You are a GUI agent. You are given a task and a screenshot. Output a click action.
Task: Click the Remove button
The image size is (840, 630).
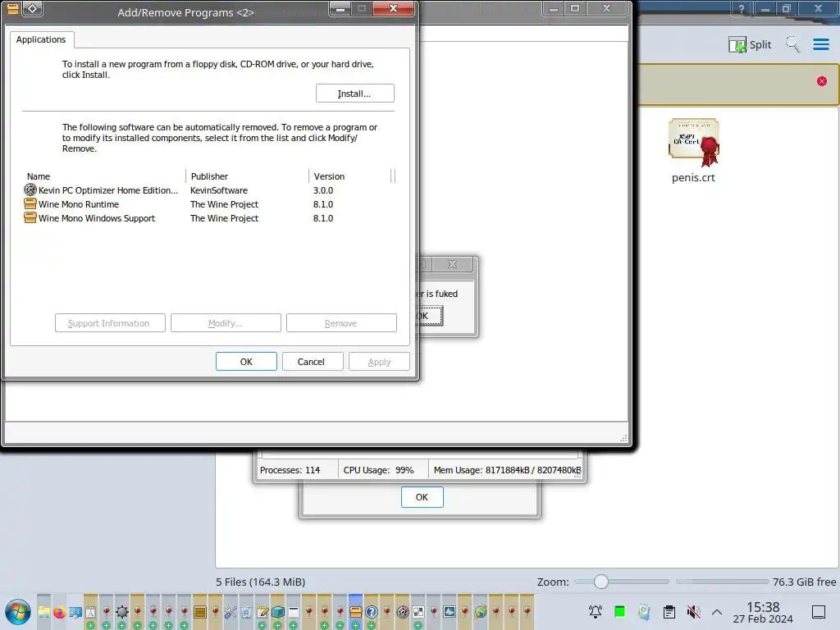(x=341, y=323)
